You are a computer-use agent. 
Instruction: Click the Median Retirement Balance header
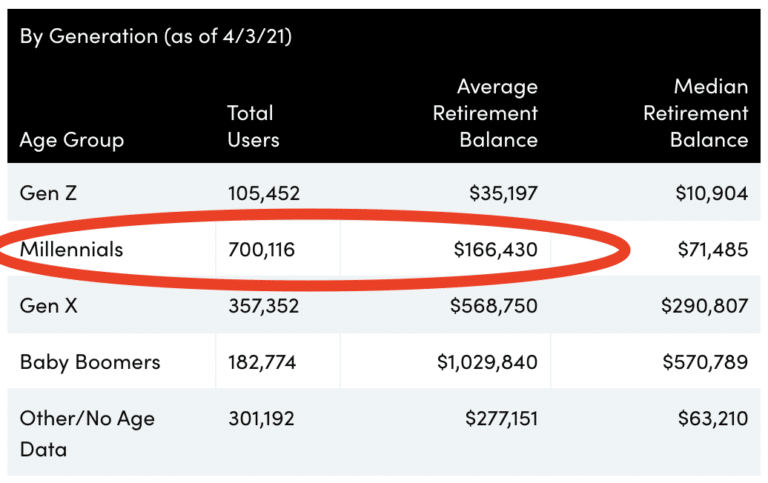[x=695, y=113]
